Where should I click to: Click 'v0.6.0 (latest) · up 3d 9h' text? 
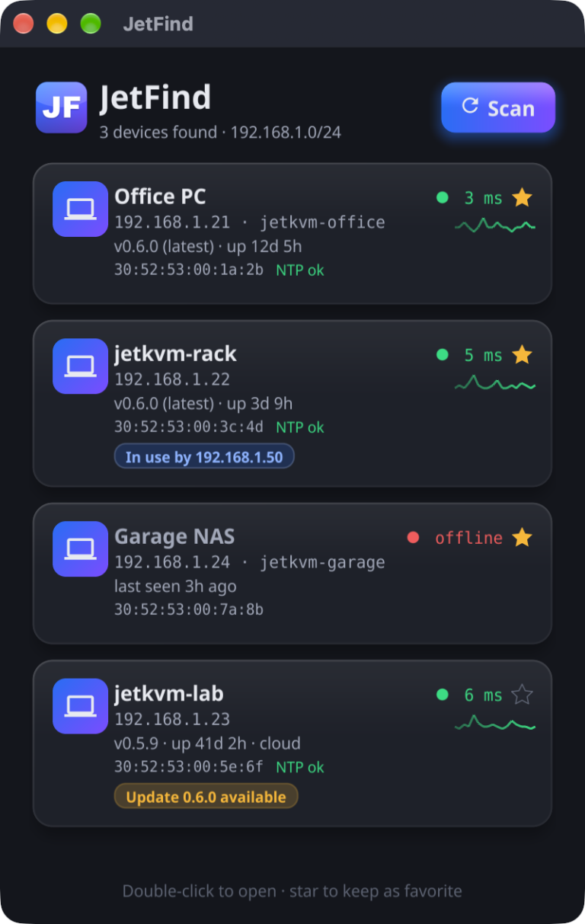(x=203, y=404)
